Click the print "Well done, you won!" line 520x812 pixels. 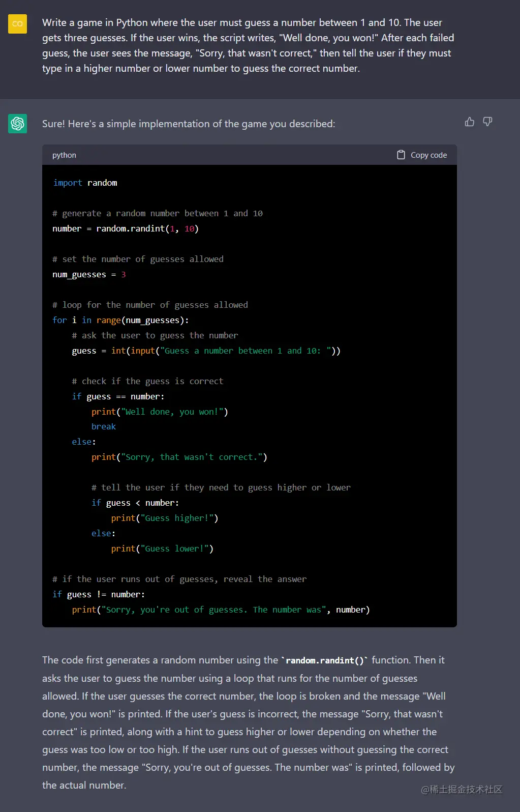pyautogui.click(x=160, y=412)
